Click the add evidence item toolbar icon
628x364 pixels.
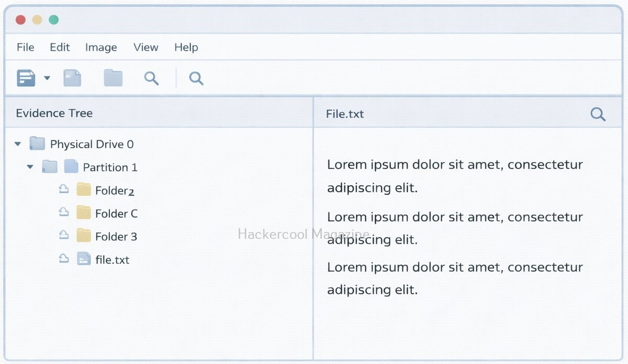tap(26, 78)
